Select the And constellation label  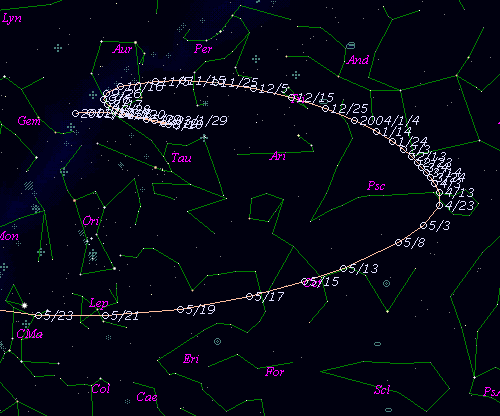pyautogui.click(x=358, y=60)
